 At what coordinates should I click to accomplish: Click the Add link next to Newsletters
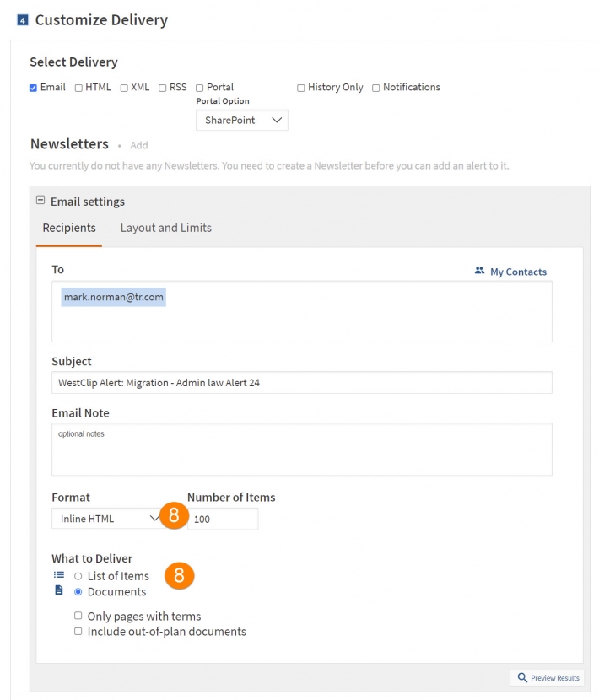tap(139, 145)
